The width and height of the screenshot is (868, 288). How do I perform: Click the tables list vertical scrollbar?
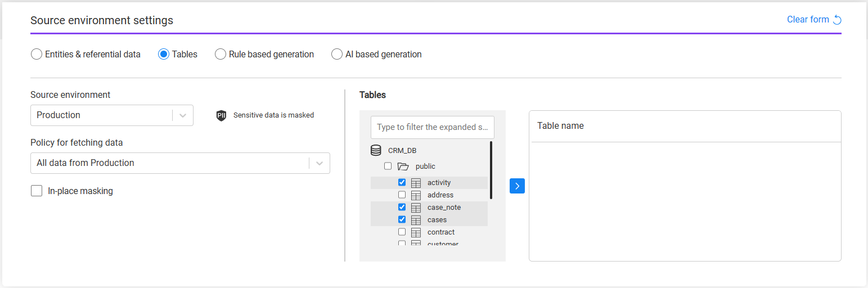pyautogui.click(x=491, y=170)
